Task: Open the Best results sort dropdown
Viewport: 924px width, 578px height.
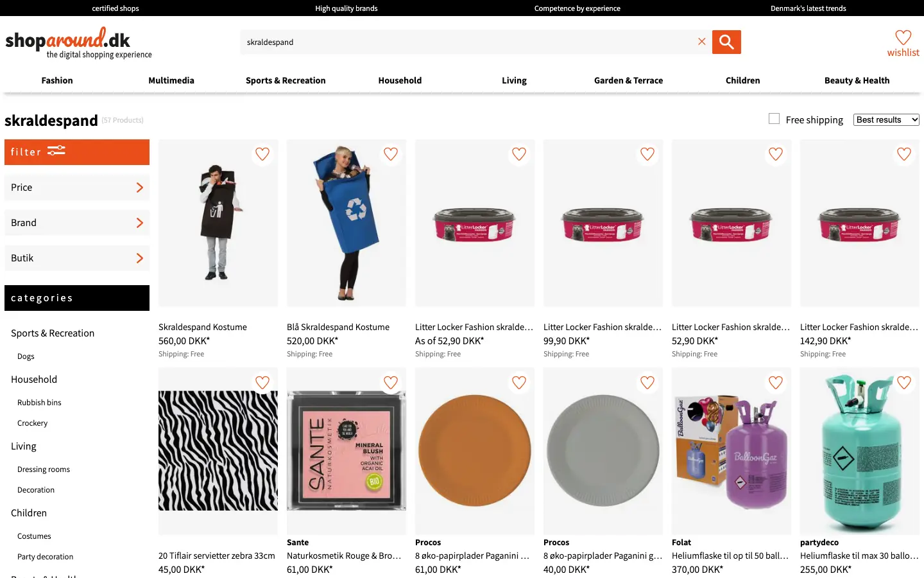Action: tap(886, 119)
